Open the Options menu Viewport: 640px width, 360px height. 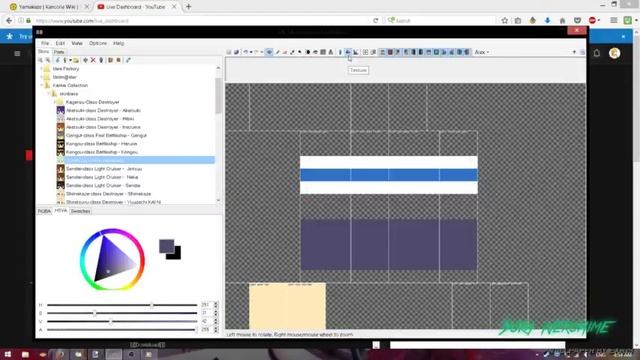coord(98,43)
